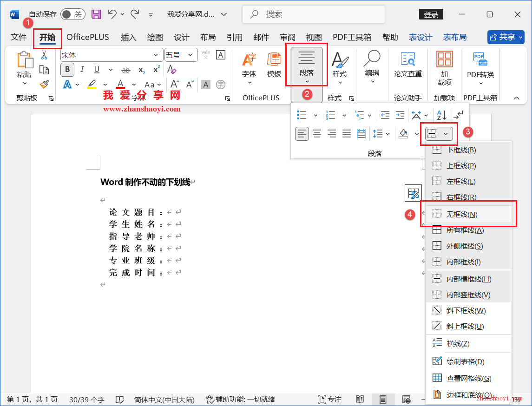532x406 pixels.
Task: Open table styles floating icon in document
Action: pyautogui.click(x=413, y=193)
